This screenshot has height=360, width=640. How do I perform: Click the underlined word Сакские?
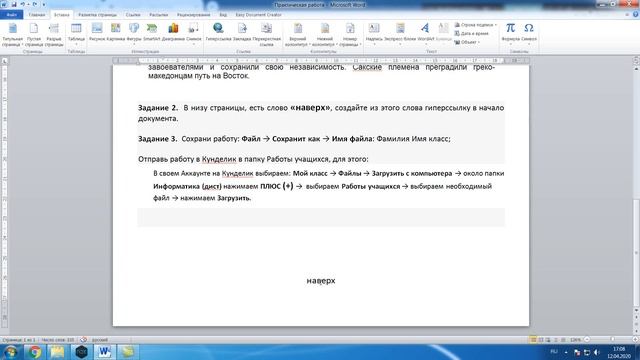point(367,67)
